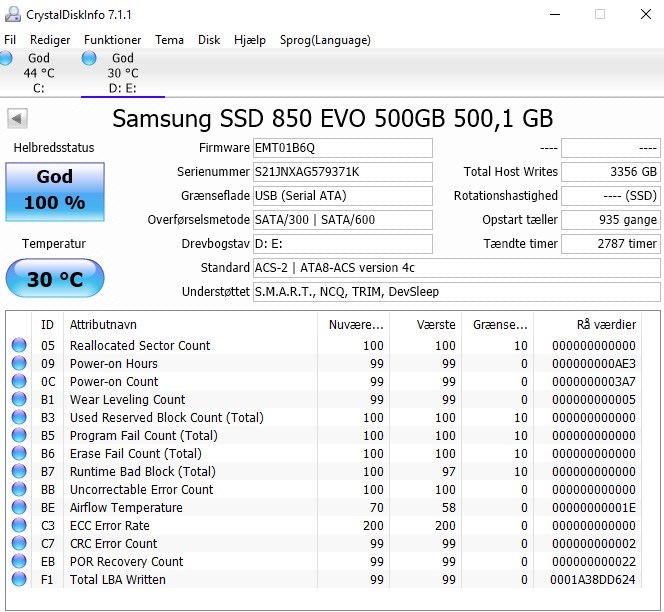The image size is (664, 612).
Task: Click the Grænse... column header
Action: 497,324
